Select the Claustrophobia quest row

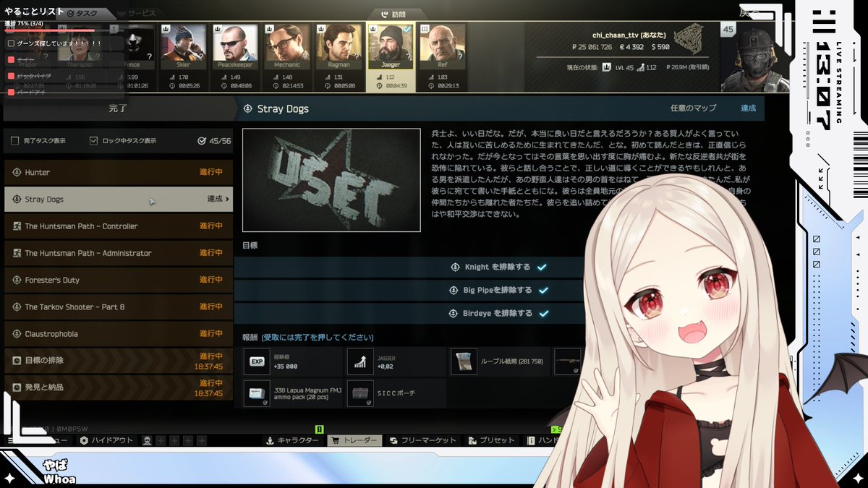pyautogui.click(x=119, y=334)
